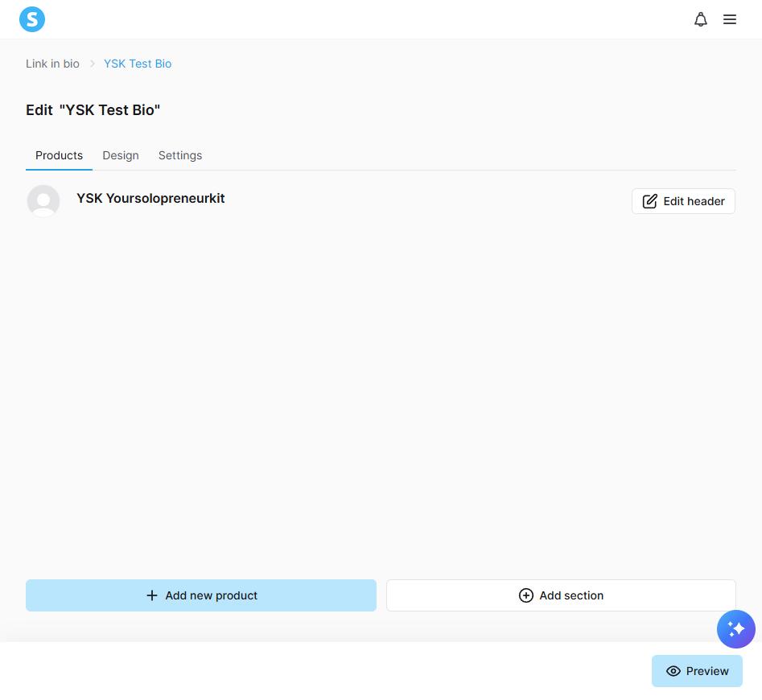Switch to the Products tab
The width and height of the screenshot is (762, 700).
coord(60,155)
